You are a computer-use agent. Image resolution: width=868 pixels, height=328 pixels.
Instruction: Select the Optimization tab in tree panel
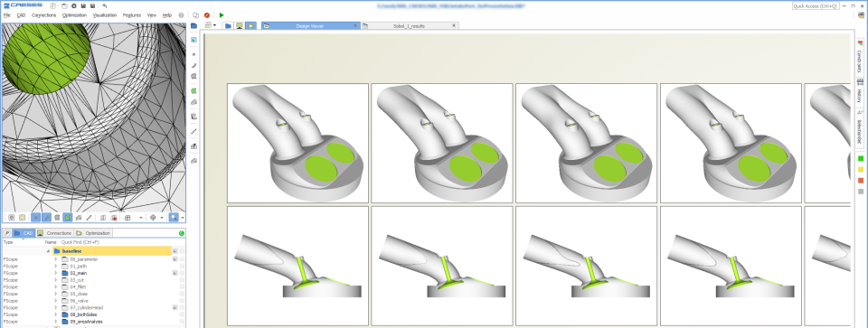[x=93, y=233]
